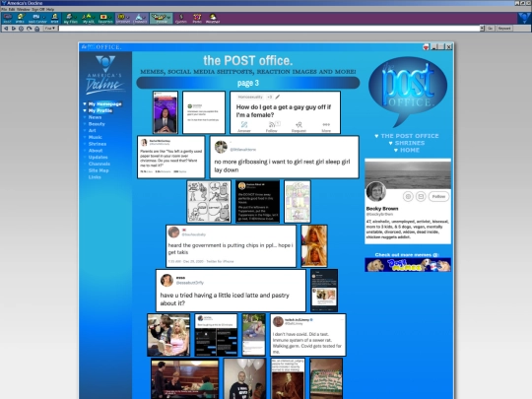This screenshot has height=399, width=532.
Task: Open the 'How do I get a gay guy off' Quora image
Action: [x=285, y=112]
